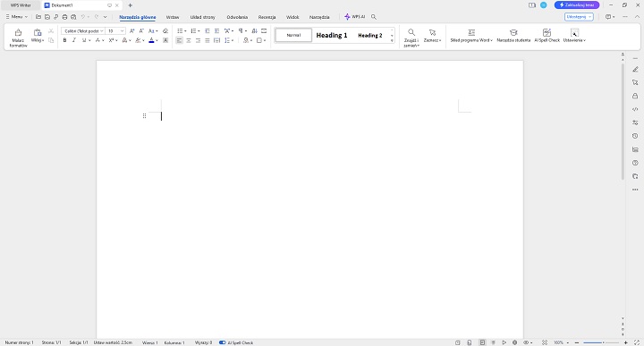644x346 pixels.
Task: Open file via folder icon in quick toolbar
Action: coord(38,17)
